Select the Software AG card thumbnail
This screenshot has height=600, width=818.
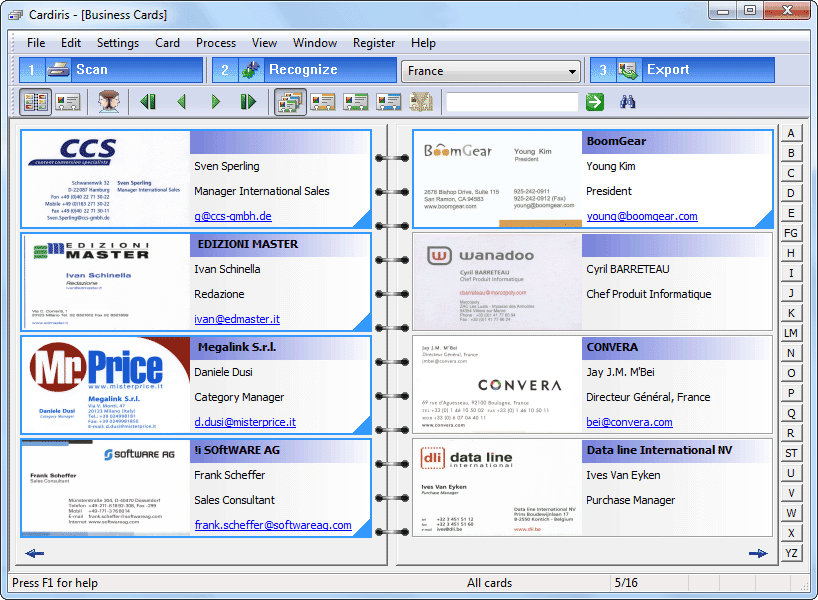[x=106, y=488]
